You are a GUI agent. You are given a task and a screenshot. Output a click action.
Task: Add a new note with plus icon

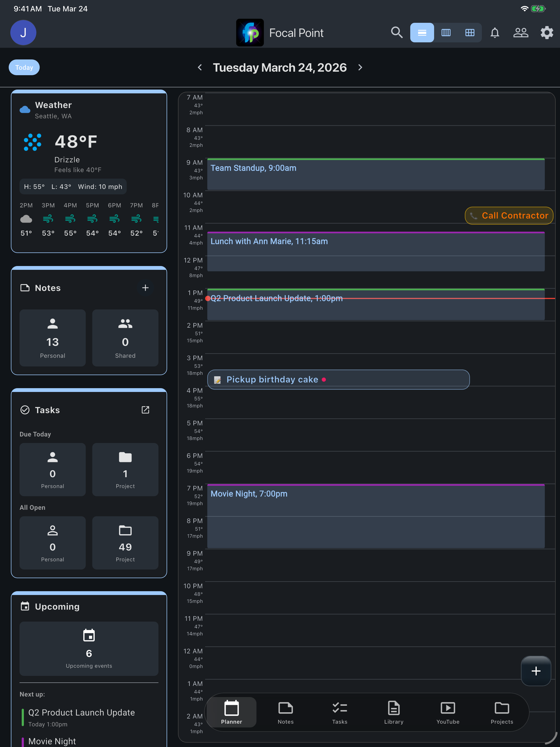(x=145, y=288)
